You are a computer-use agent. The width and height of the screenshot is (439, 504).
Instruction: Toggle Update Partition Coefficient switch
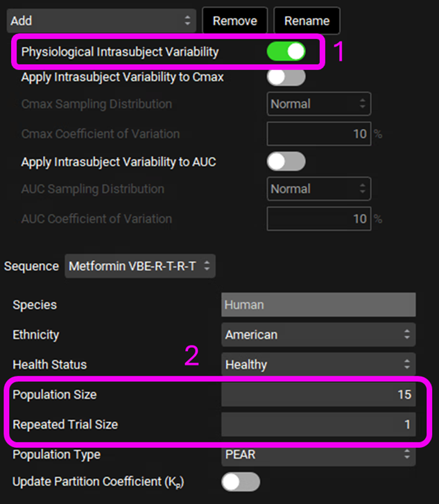pos(240,482)
